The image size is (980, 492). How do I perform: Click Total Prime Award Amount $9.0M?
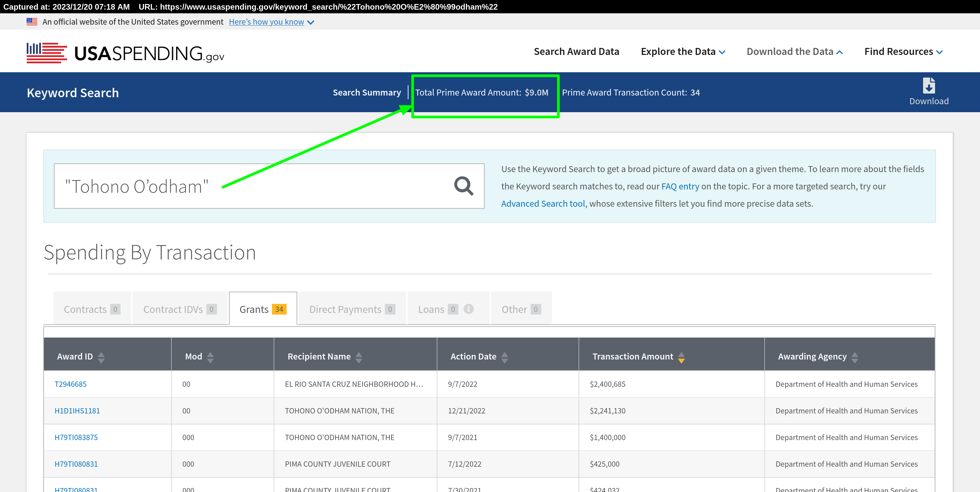point(482,93)
